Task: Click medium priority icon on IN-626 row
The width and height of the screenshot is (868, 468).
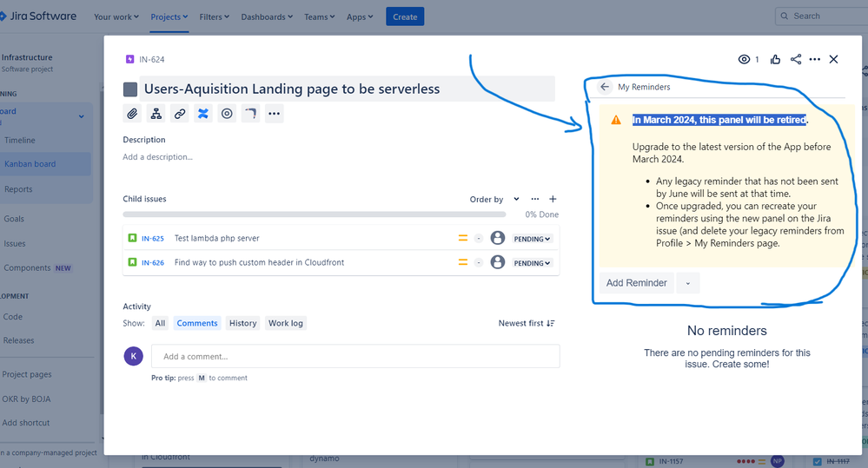Action: (463, 262)
